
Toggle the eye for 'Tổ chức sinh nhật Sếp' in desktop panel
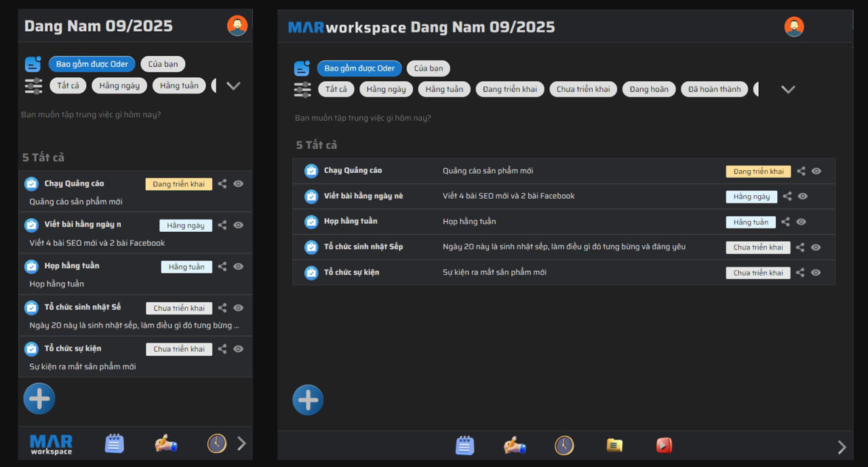816,247
